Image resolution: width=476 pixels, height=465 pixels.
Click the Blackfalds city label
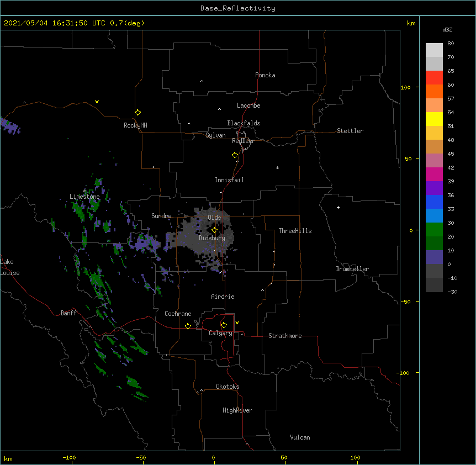244,123
